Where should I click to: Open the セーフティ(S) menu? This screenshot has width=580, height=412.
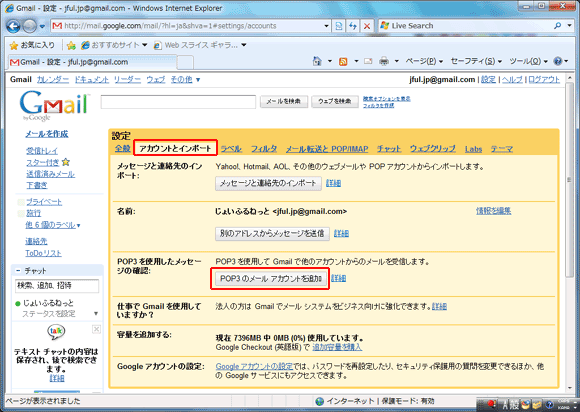point(476,61)
